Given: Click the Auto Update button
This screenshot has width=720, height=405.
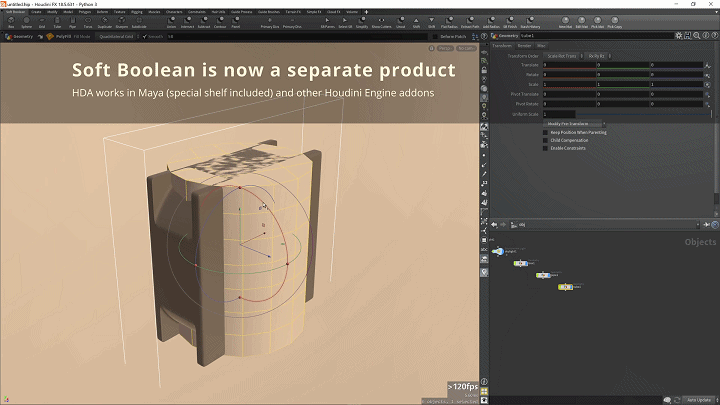Looking at the screenshot, I should click(699, 400).
